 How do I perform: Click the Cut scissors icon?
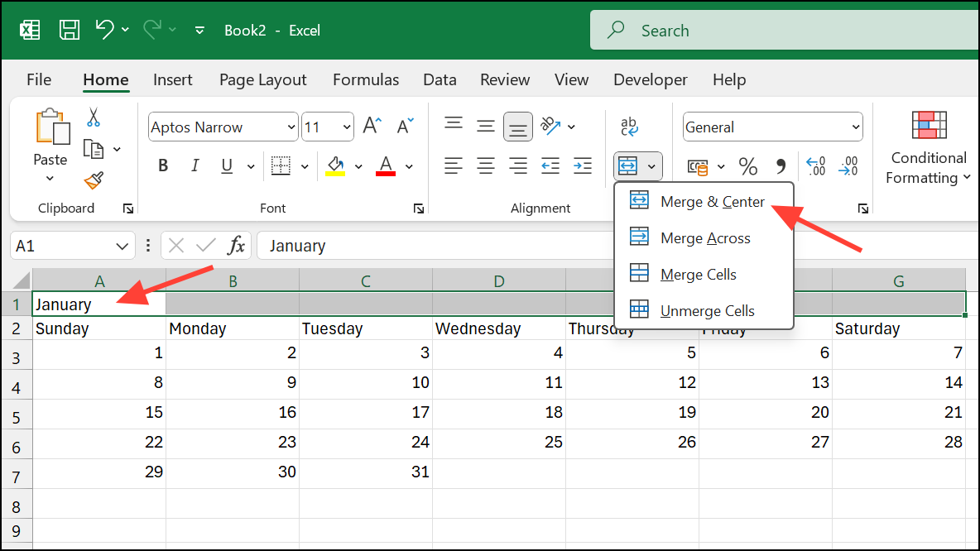pos(94,117)
